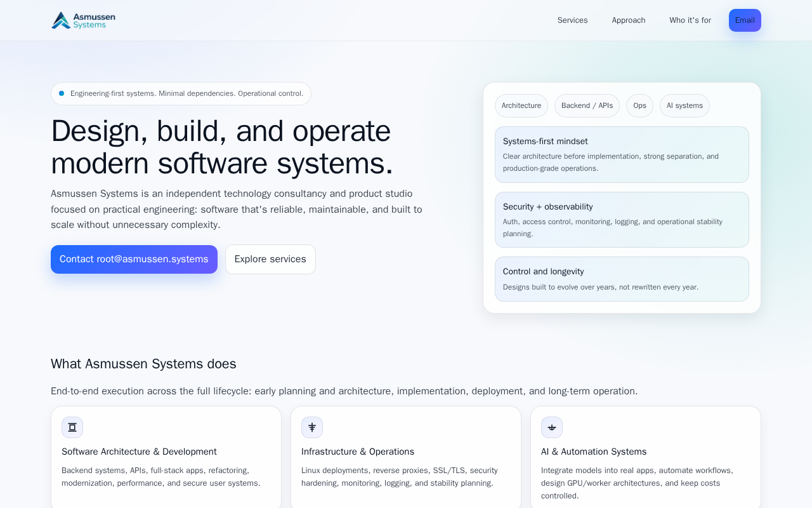The image size is (812, 508).
Task: Click the Auth, access control, monitoring text
Action: pyautogui.click(x=613, y=227)
